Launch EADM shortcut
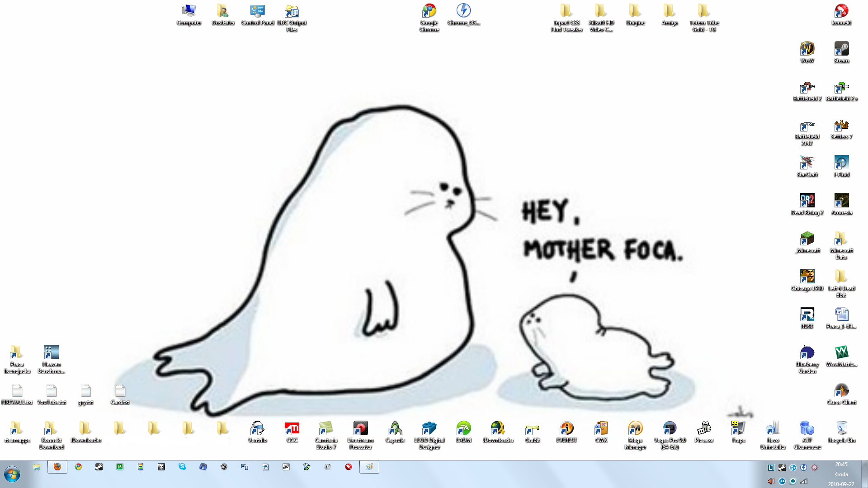The image size is (868, 488). click(x=464, y=432)
